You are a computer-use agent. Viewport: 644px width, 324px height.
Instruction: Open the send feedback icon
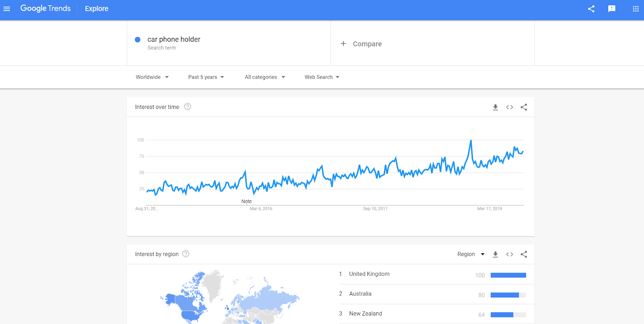point(611,9)
